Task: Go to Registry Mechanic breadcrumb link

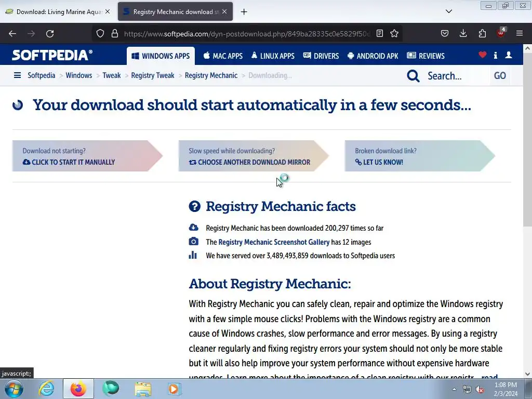Action: (x=211, y=75)
